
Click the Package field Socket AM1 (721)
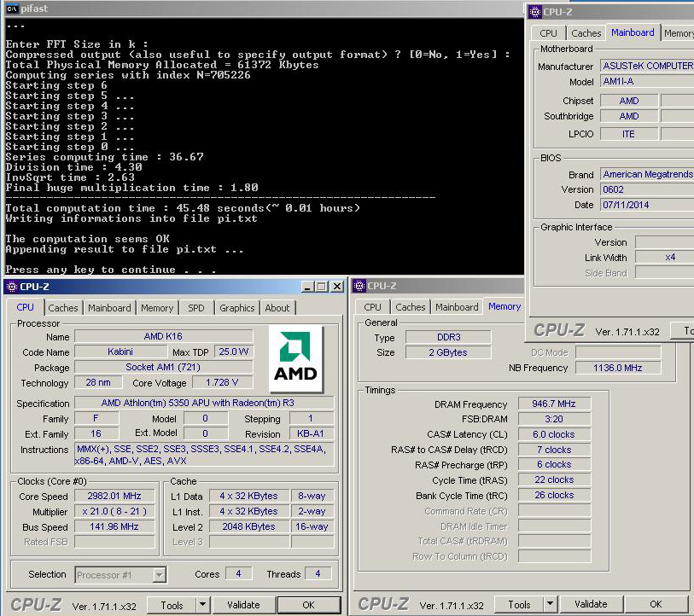point(163,367)
